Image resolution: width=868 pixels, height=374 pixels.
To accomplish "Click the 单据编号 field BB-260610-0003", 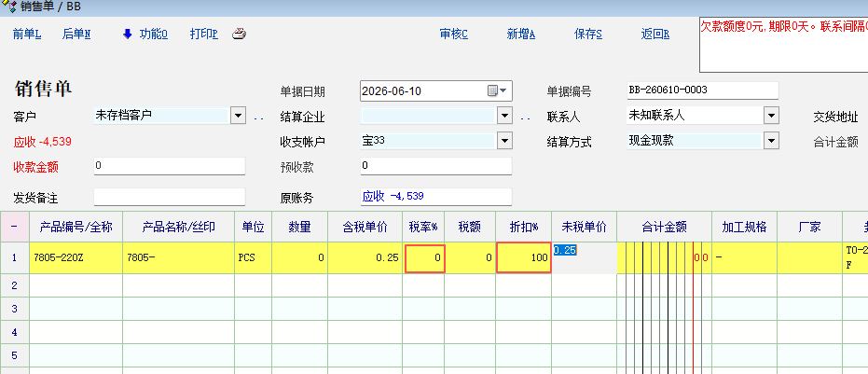I will (x=702, y=90).
